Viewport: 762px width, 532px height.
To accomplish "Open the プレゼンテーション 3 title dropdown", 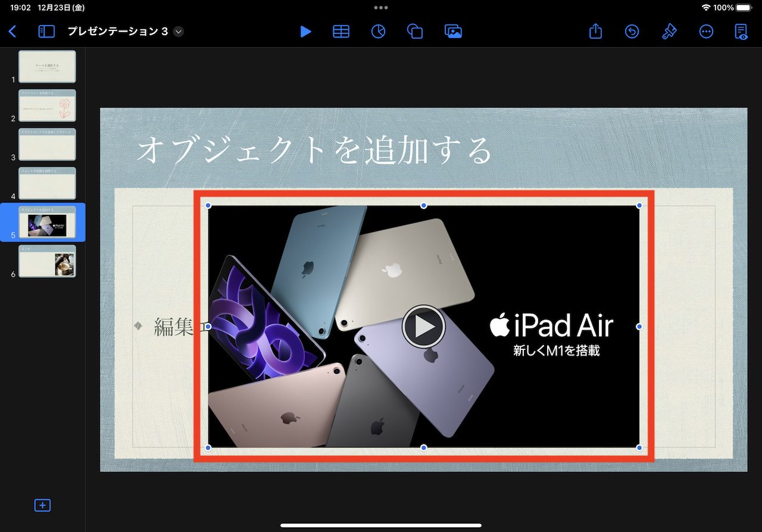I will click(x=179, y=32).
